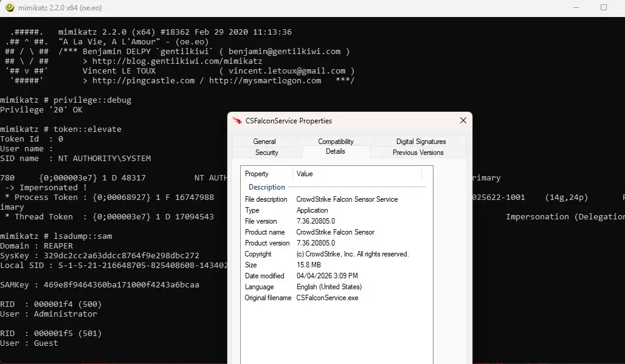625x364 pixels.
Task: Click the pingcastle.com URL in banner
Action: pyautogui.click(x=143, y=80)
